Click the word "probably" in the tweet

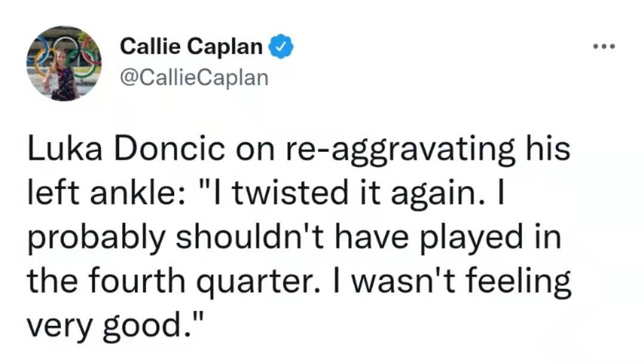pyautogui.click(x=97, y=239)
